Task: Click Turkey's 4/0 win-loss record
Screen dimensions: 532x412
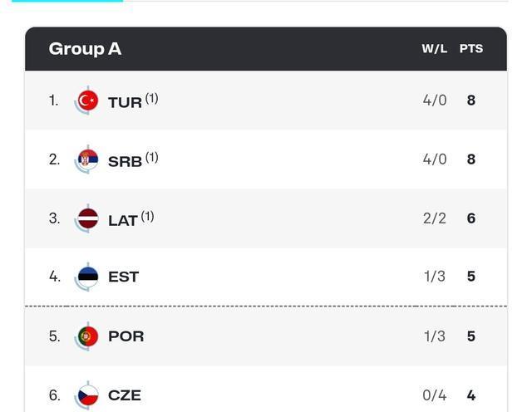Action: 434,101
